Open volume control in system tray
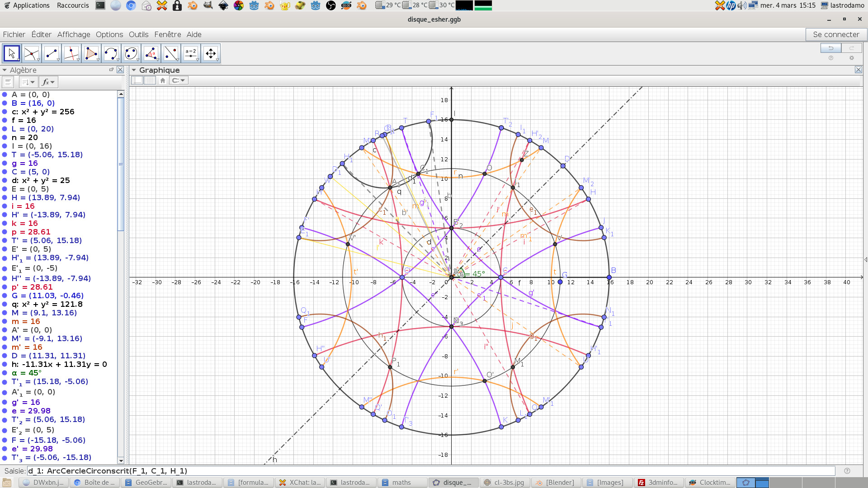Viewport: 868px width, 488px height. pyautogui.click(x=741, y=5)
